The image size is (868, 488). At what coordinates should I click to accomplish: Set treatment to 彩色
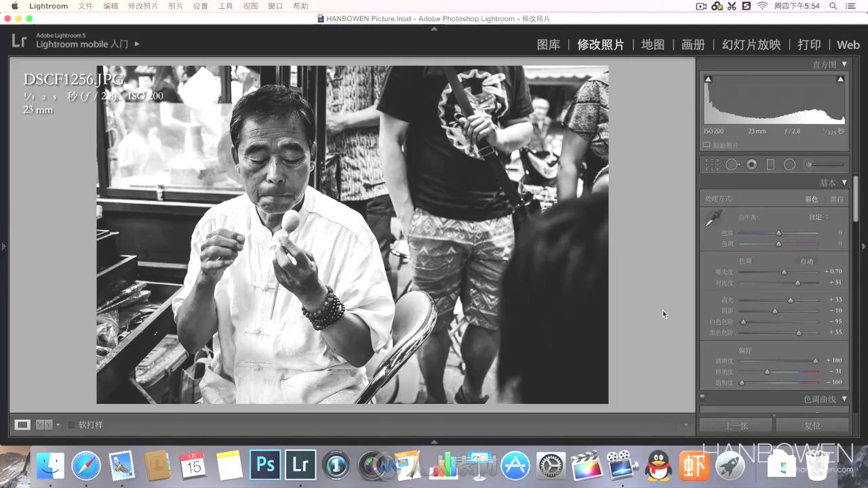click(811, 199)
